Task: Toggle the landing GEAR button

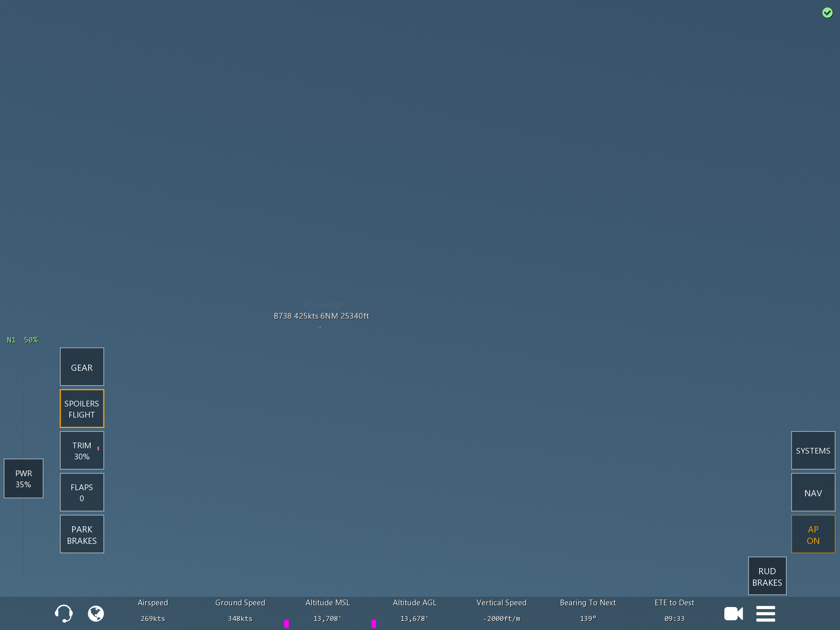Action: [82, 367]
